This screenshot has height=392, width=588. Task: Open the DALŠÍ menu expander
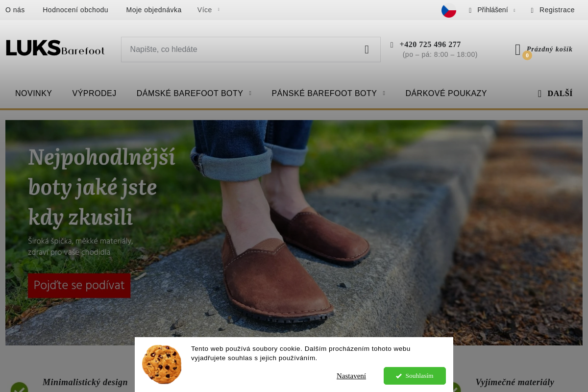[555, 94]
